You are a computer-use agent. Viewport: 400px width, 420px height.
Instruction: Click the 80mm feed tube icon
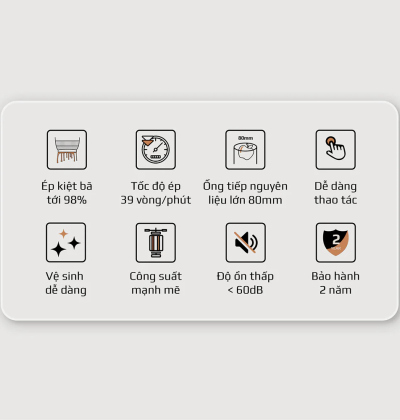(245, 150)
